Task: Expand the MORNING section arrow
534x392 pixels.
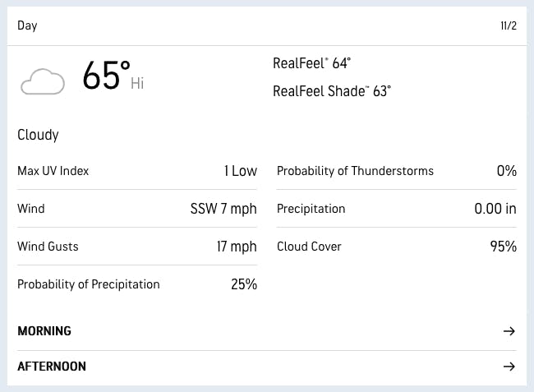Action: click(509, 331)
